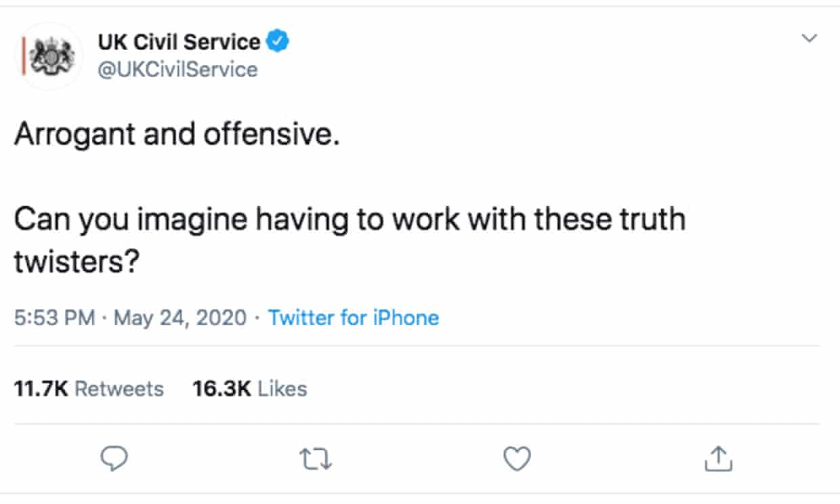Select the UK Civil Service display name
This screenshot has width=840, height=504.
[180, 41]
